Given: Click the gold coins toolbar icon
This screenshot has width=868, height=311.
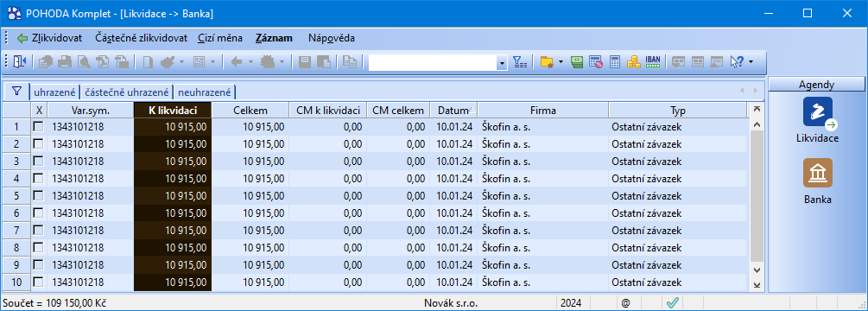Looking at the screenshot, I should (633, 62).
